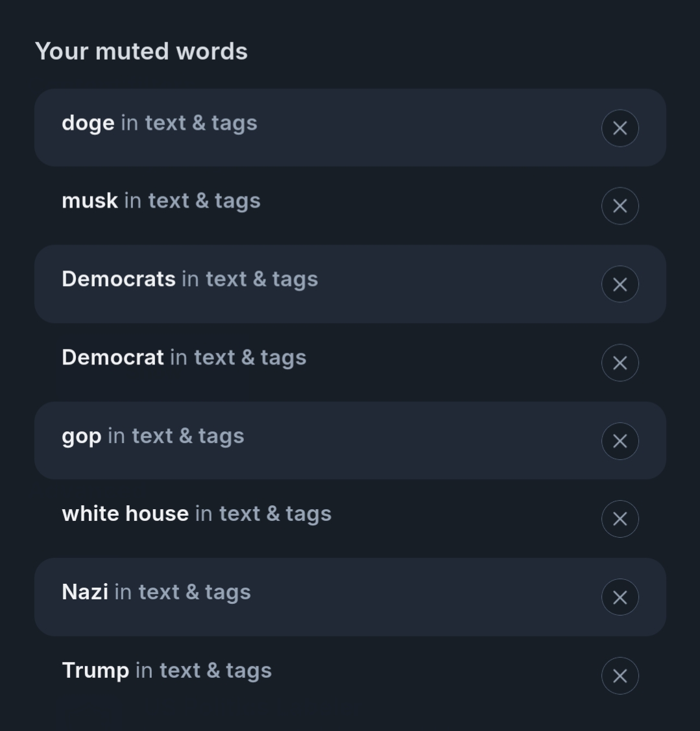Select the white house label
700x731 pixels.
(x=125, y=514)
